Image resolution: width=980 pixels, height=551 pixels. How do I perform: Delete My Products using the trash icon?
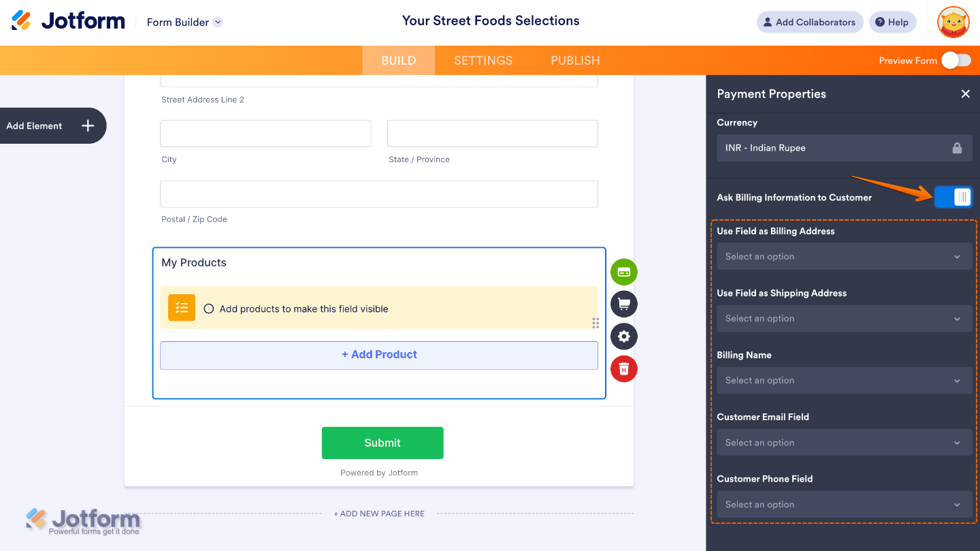tap(623, 368)
